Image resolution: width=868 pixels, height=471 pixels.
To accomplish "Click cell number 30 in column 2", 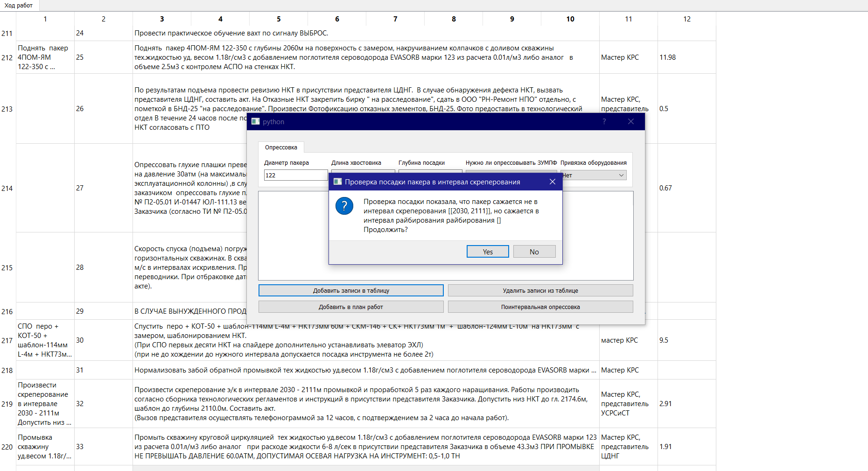I will (104, 340).
